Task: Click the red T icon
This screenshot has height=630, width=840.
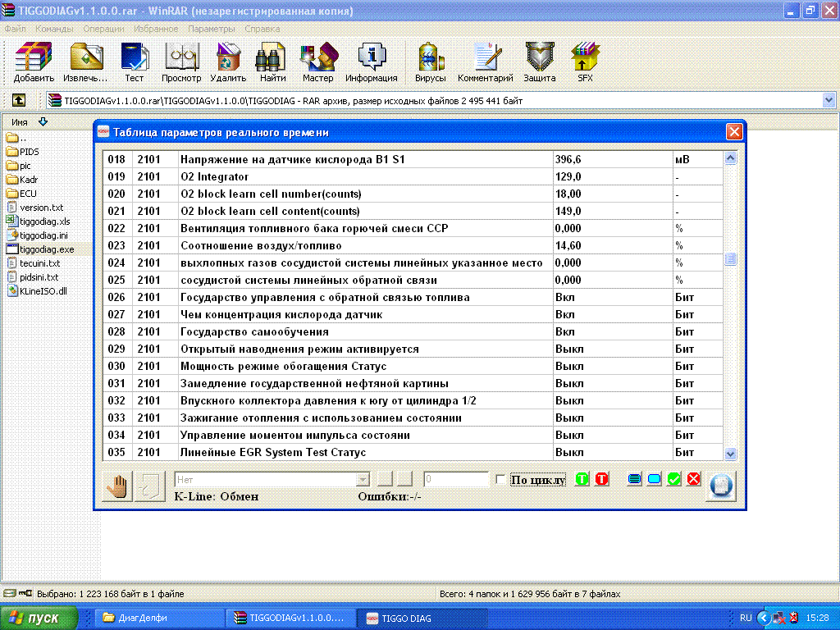Action: click(x=601, y=479)
